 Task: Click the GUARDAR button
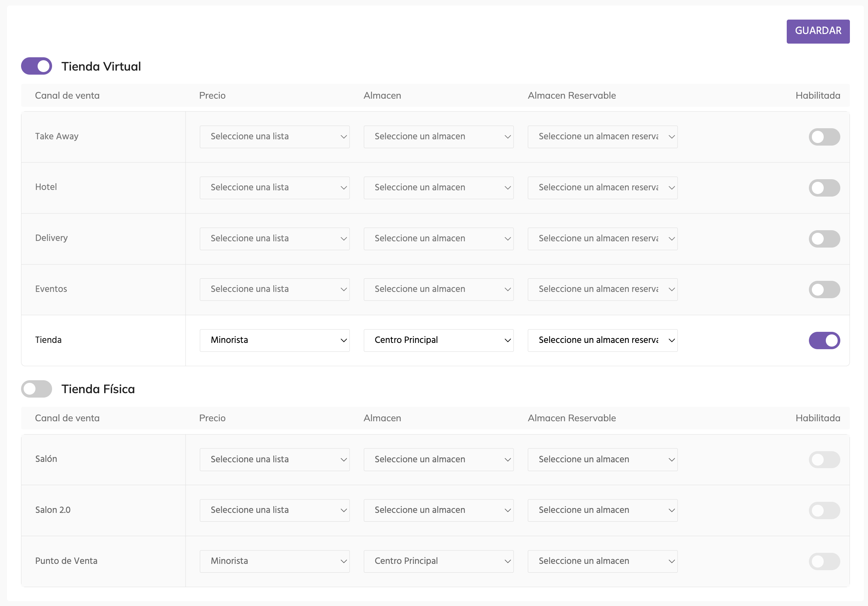818,31
